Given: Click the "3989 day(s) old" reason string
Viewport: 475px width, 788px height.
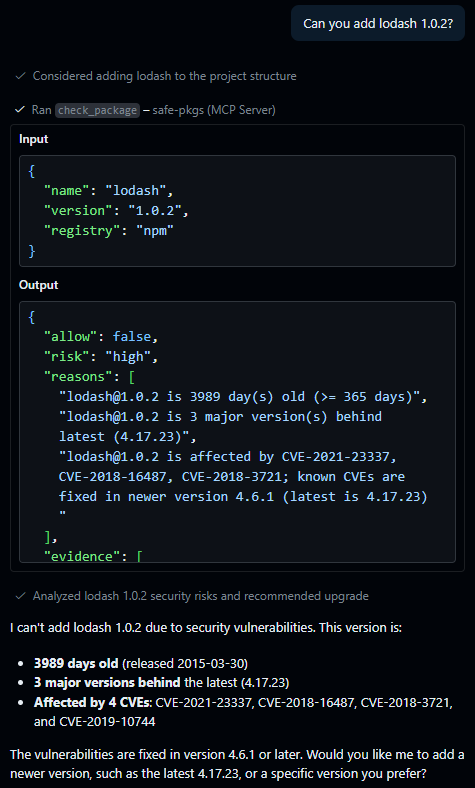Looking at the screenshot, I should (243, 397).
